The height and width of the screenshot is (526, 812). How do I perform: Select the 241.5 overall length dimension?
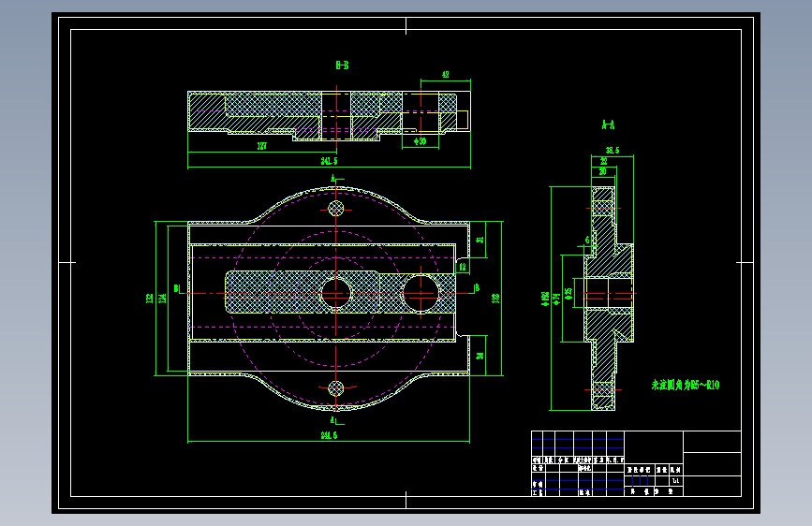coord(329,161)
